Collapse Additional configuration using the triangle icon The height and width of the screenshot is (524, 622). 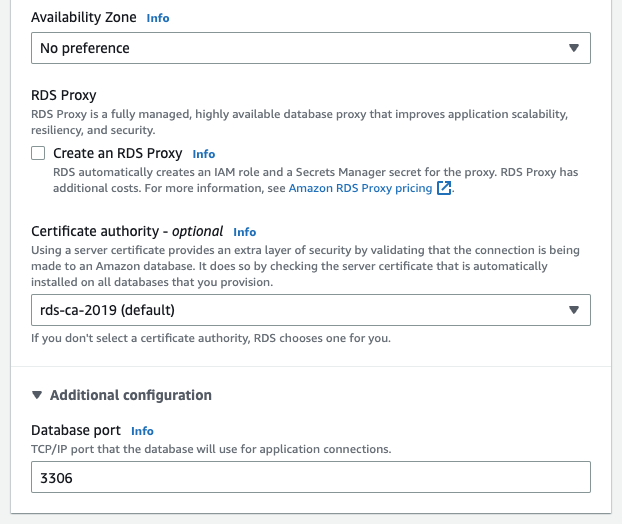[37, 395]
